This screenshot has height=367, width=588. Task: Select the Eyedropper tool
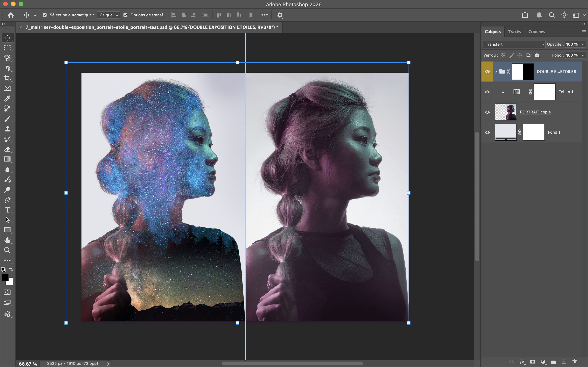coord(7,98)
